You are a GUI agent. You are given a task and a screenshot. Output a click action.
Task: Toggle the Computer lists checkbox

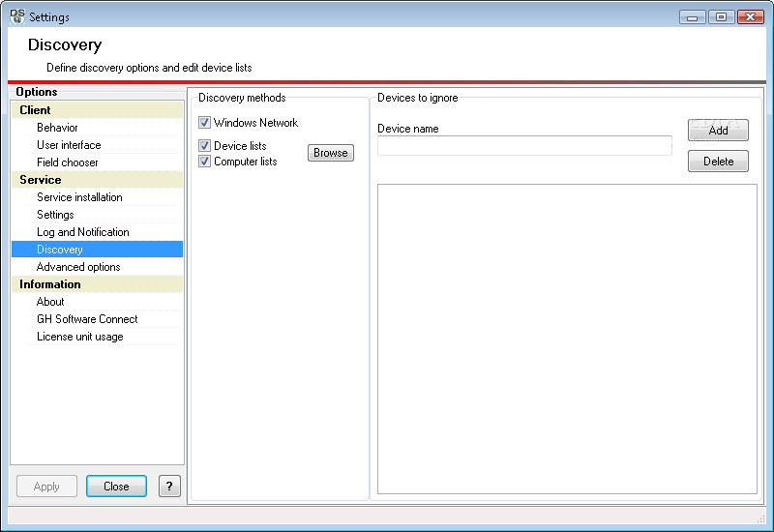(x=204, y=162)
